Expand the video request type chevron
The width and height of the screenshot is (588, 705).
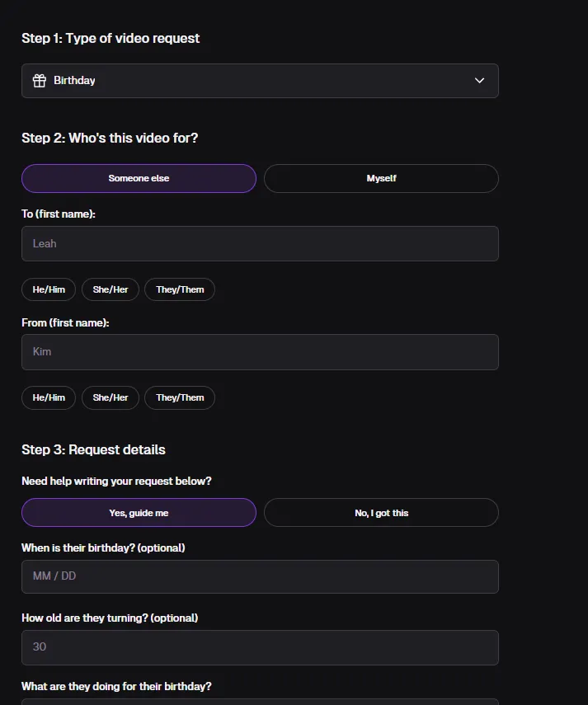tap(480, 81)
